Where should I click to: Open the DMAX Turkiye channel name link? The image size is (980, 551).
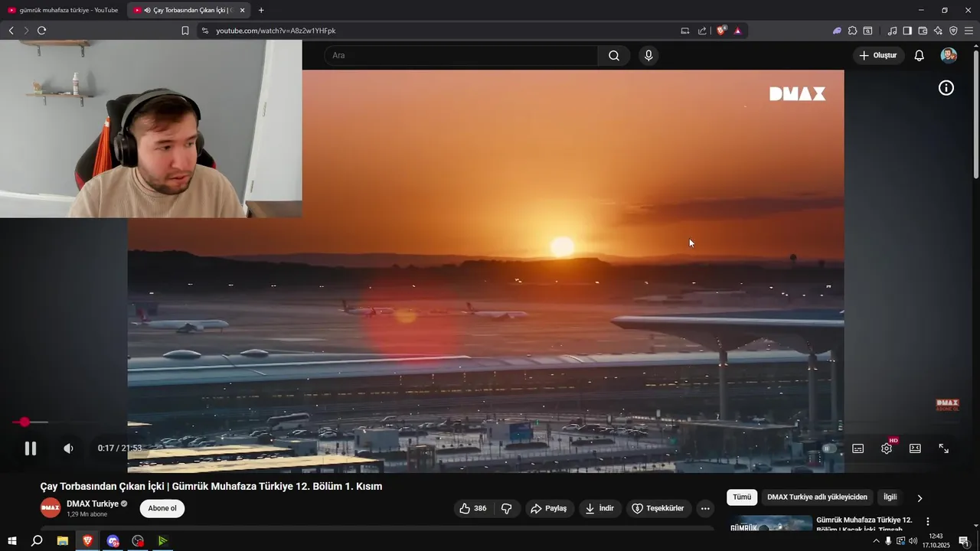[93, 504]
